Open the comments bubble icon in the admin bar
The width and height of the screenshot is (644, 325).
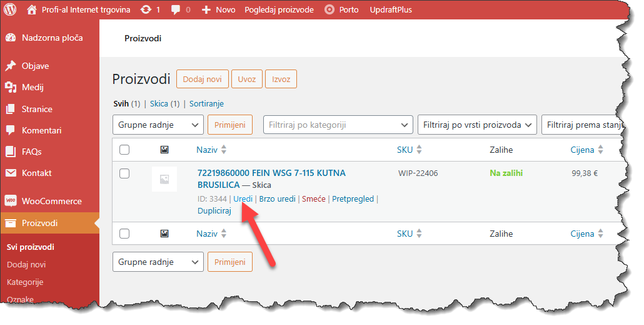point(176,10)
